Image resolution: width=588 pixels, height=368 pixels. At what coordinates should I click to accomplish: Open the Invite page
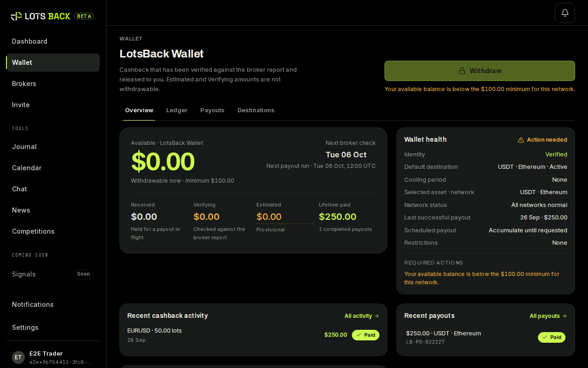coord(53,105)
